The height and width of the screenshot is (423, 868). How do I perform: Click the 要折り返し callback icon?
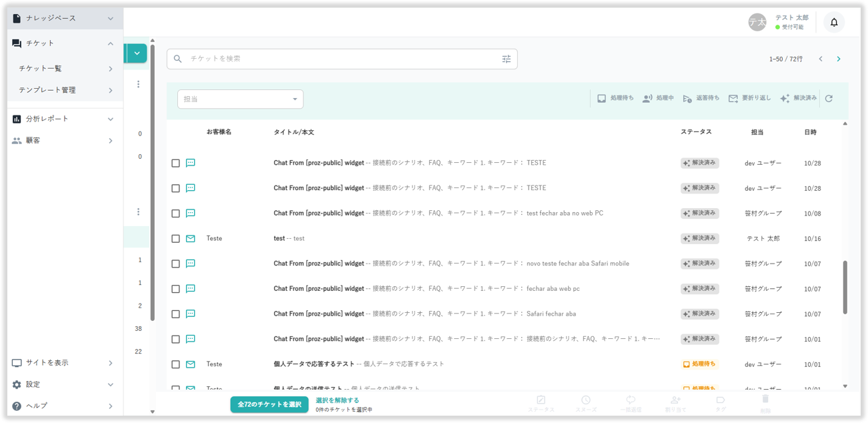(749, 99)
